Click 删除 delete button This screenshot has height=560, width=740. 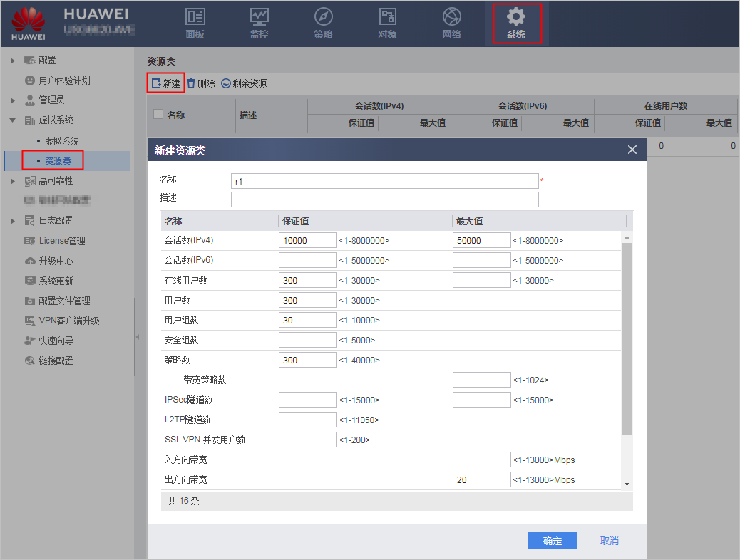[x=201, y=83]
